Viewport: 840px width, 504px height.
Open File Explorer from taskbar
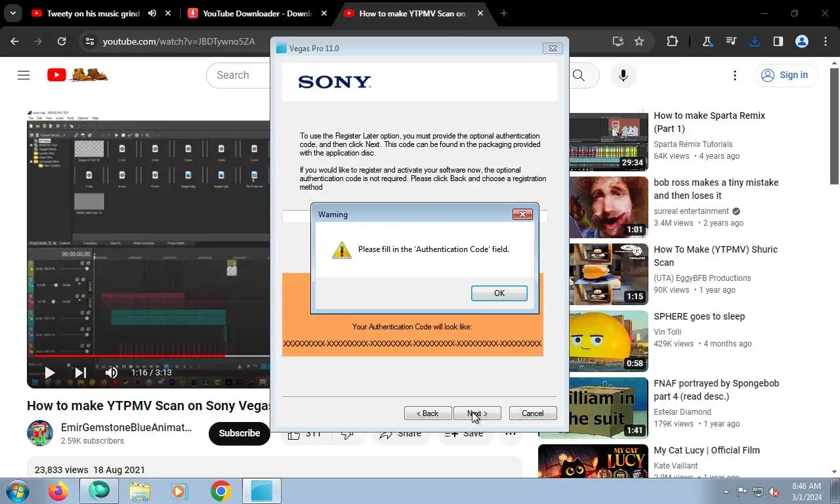[140, 491]
